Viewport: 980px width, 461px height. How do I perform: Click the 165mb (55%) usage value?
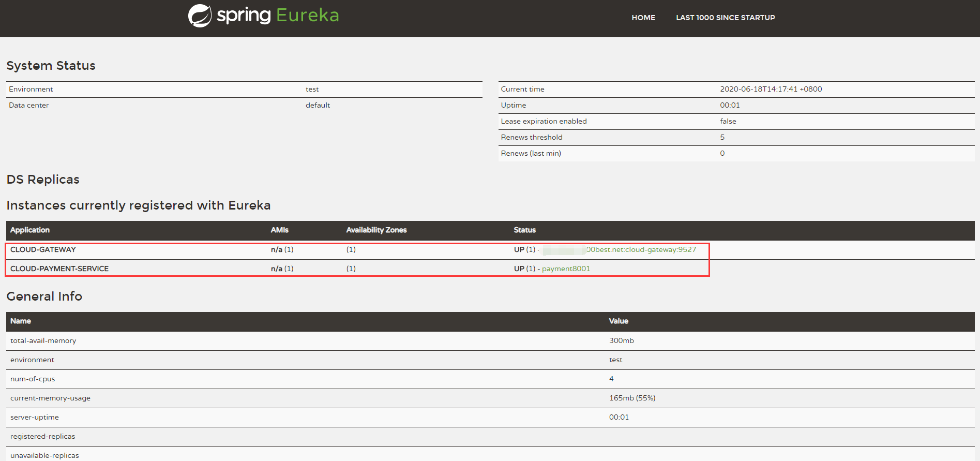pyautogui.click(x=632, y=398)
